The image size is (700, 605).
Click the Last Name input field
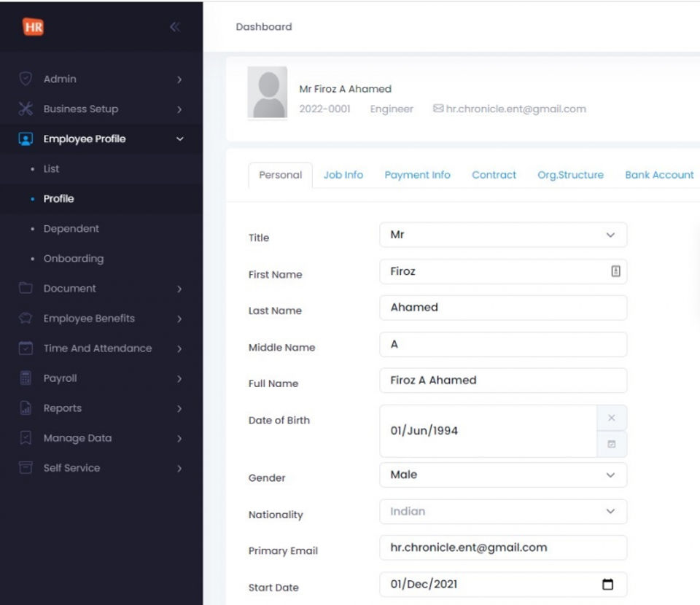pyautogui.click(x=503, y=308)
